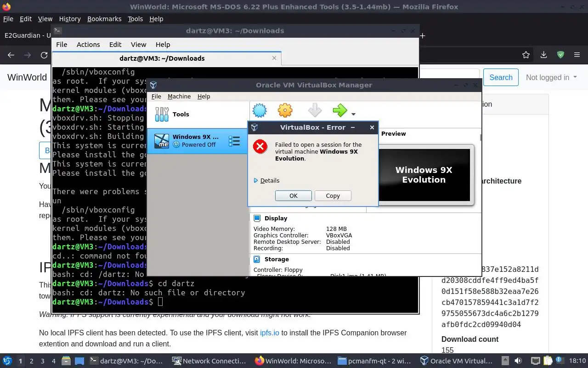Click the green shield extension icon

point(560,55)
